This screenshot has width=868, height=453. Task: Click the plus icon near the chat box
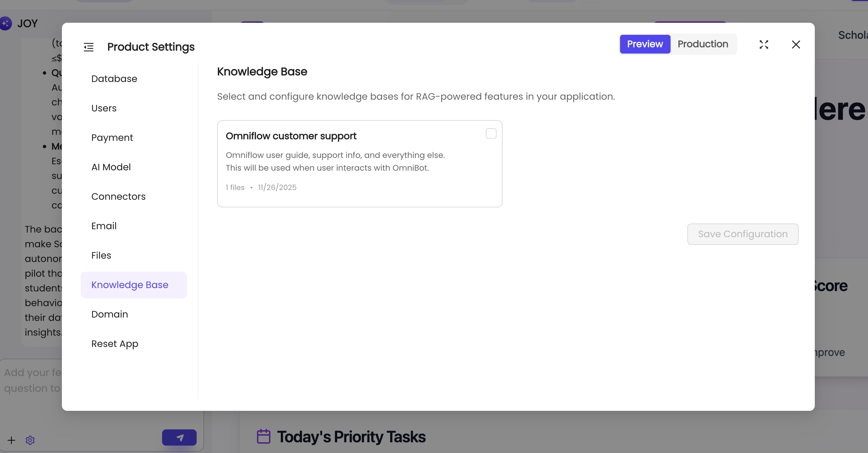[11, 440]
